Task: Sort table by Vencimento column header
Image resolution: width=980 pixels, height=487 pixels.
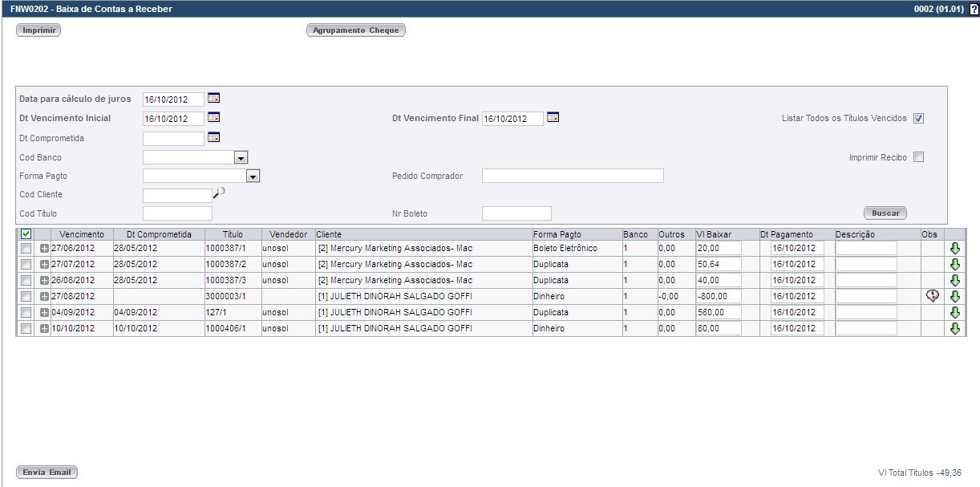Action: (x=81, y=234)
